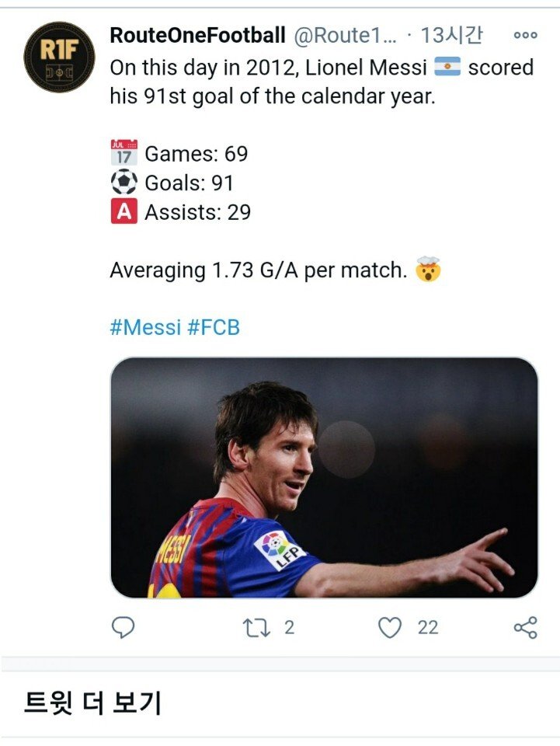The width and height of the screenshot is (560, 746).
Task: Tap the retweet arrows icon
Action: tap(255, 627)
